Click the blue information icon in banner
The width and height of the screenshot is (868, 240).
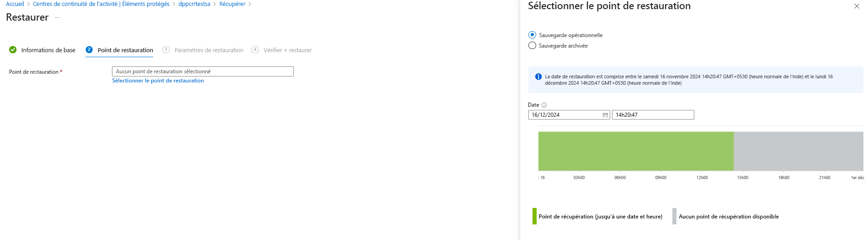[538, 77]
